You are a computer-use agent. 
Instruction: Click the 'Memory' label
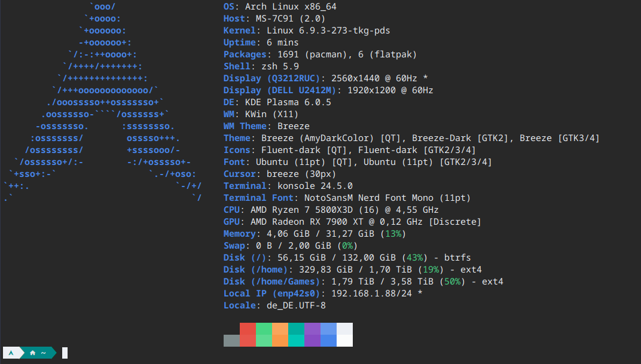[239, 234]
